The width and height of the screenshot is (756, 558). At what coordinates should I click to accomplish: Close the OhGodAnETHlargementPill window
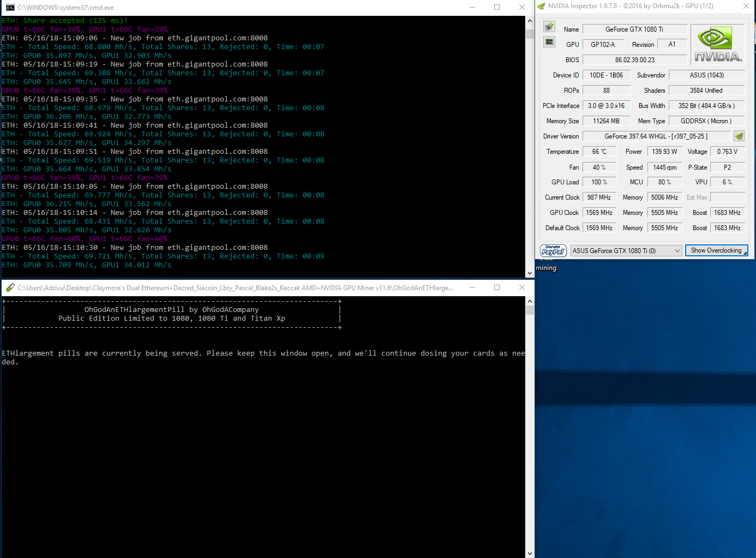[x=522, y=287]
